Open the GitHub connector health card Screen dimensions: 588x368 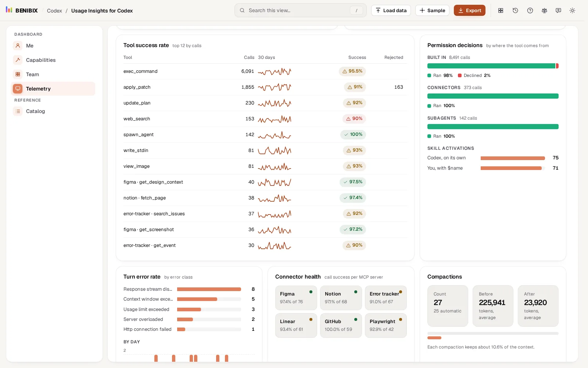pyautogui.click(x=341, y=326)
